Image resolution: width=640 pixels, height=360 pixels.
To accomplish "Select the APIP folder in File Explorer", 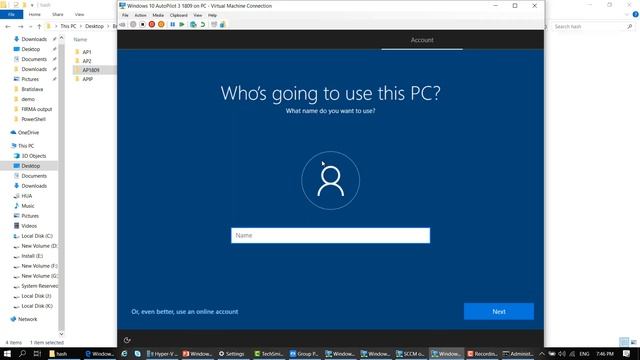I will 87,79.
